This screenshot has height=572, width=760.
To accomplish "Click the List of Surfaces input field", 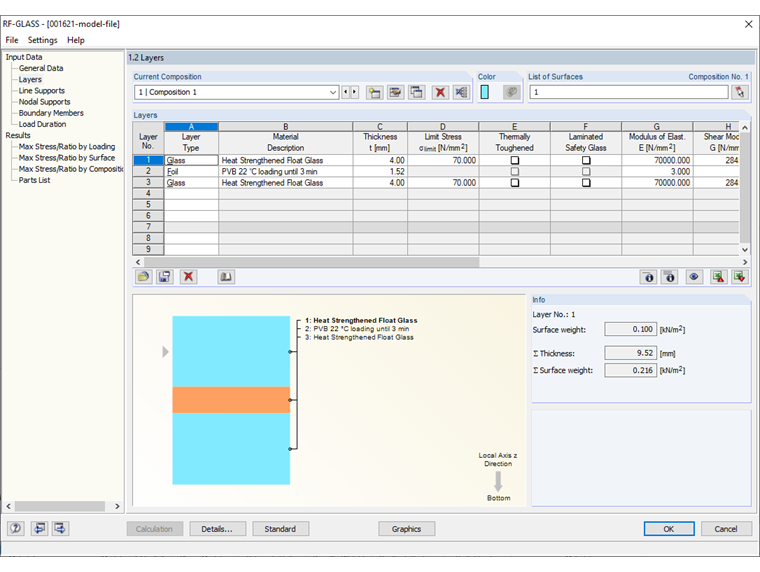I will pyautogui.click(x=629, y=92).
